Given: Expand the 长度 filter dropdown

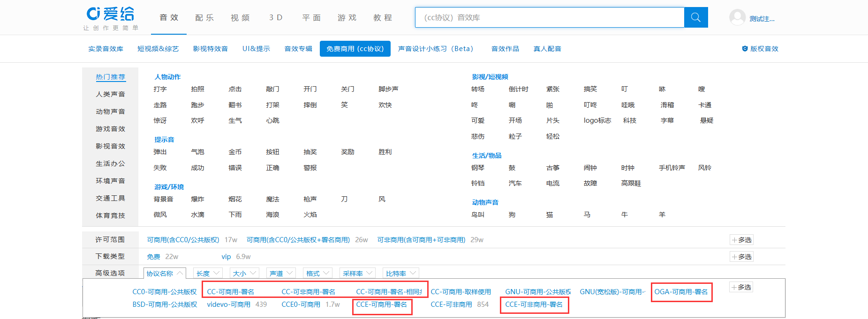Looking at the screenshot, I should point(207,273).
